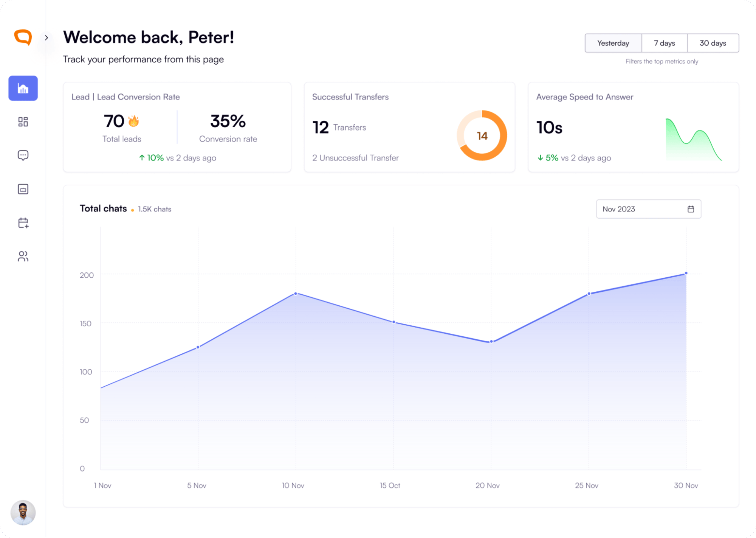756x538 pixels.
Task: Click the 5 Nov data point
Action: 198,347
